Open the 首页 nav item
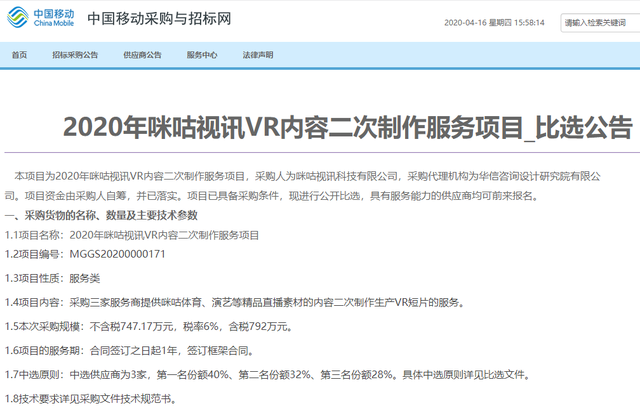The image size is (640, 410). 19,55
